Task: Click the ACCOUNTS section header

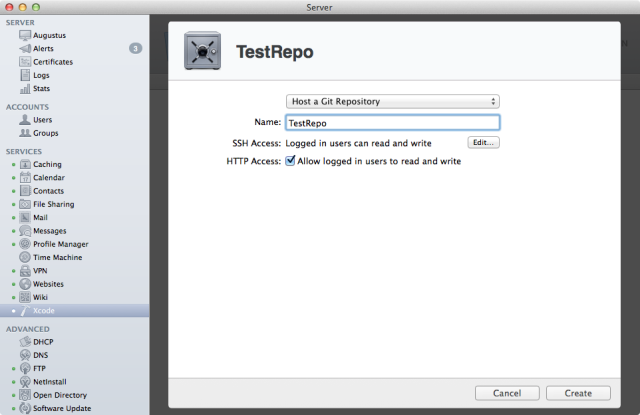Action: click(27, 107)
